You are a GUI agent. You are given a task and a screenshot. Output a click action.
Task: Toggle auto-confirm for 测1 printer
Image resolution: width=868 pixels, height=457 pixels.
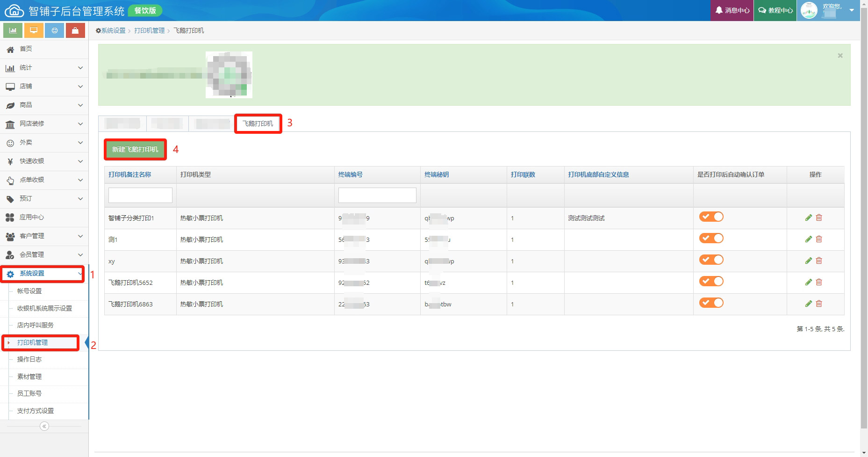711,238
